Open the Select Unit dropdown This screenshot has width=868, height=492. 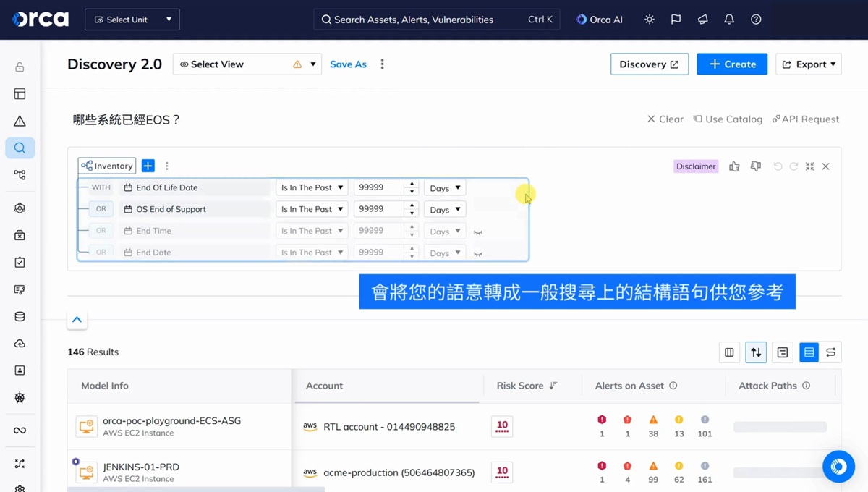click(x=132, y=20)
